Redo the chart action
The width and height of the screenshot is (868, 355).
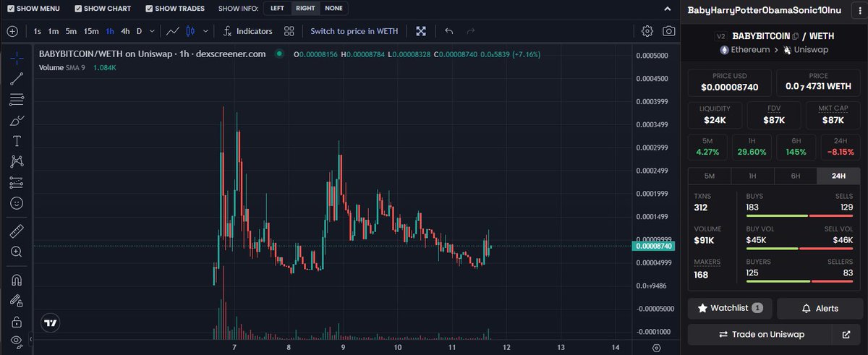pyautogui.click(x=471, y=31)
